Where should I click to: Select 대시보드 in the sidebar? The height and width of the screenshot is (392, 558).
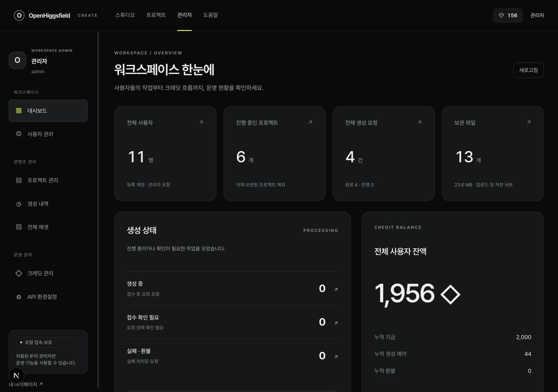coord(48,111)
